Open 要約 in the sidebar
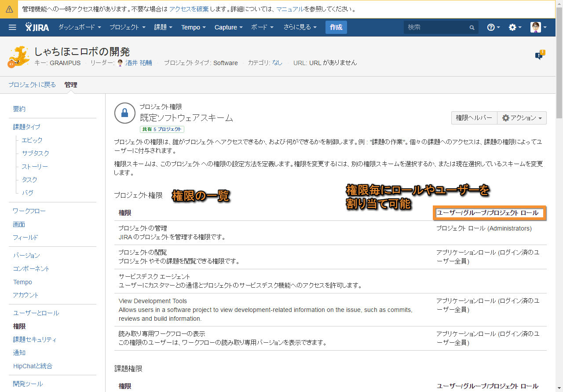This screenshot has width=563, height=392. [x=19, y=109]
